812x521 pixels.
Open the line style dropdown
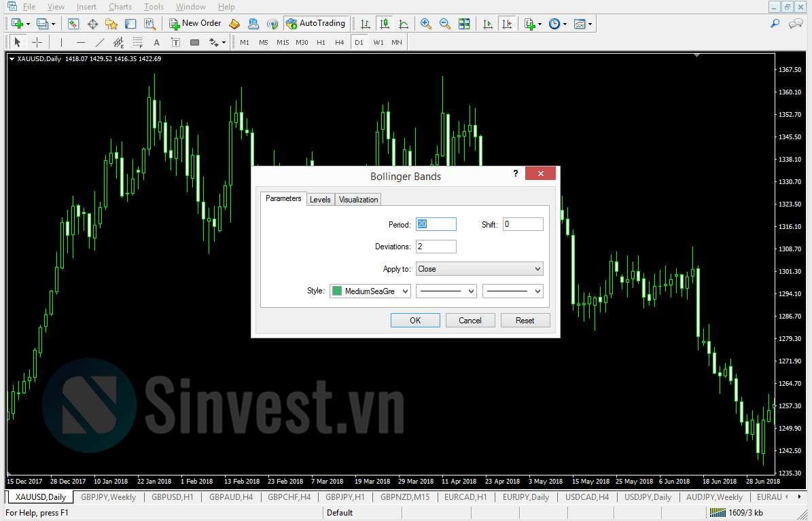[x=446, y=291]
